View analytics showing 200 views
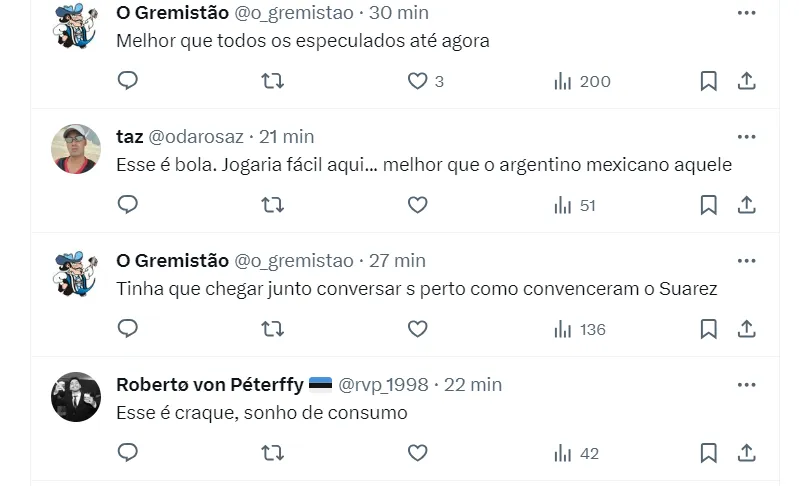 coord(582,81)
